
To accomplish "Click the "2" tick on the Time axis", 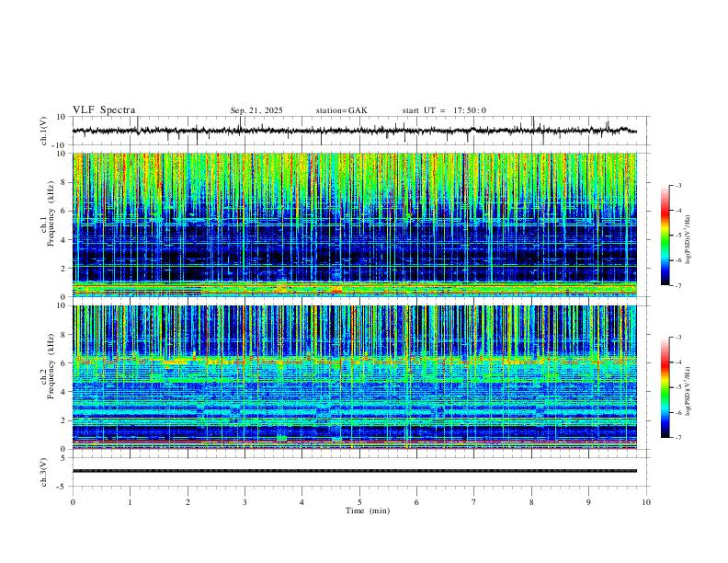I will click(x=188, y=502).
